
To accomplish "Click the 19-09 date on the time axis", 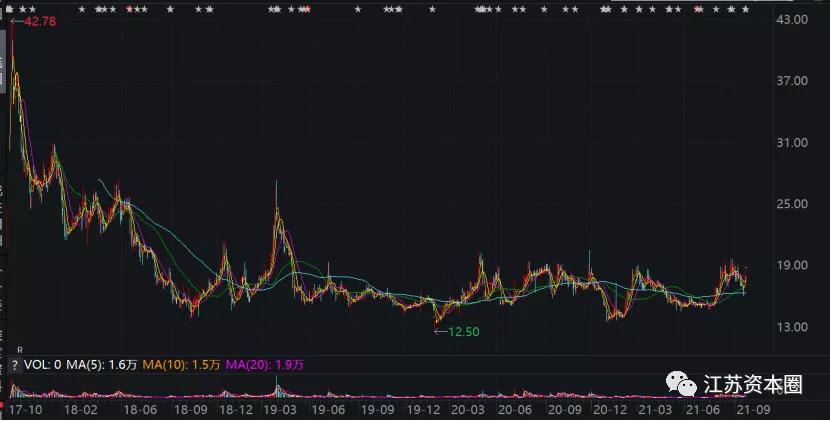I will pos(377,410).
